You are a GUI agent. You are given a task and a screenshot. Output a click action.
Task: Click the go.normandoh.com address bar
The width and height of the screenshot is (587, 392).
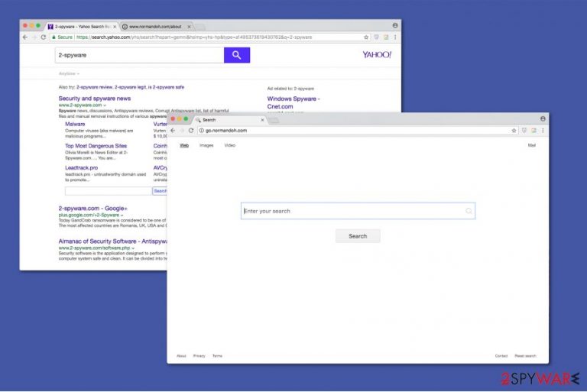click(354, 131)
